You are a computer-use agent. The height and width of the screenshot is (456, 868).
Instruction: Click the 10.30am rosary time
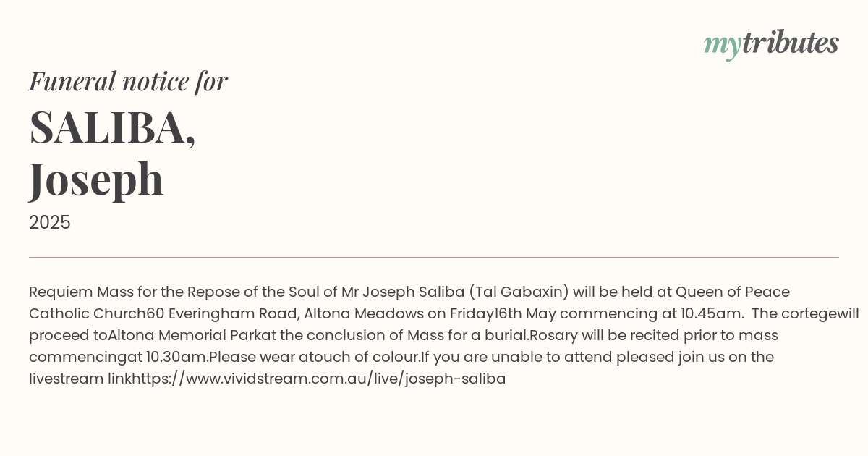click(177, 358)
